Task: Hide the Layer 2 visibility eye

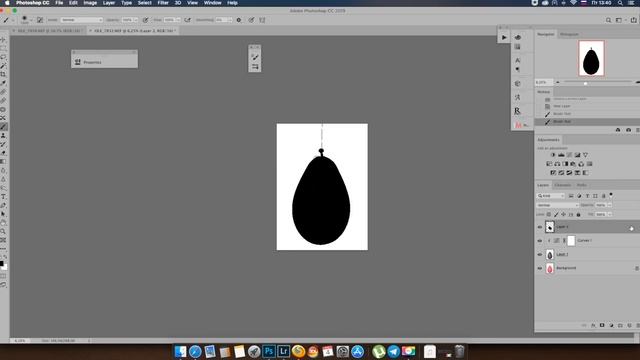Action: (x=540, y=254)
